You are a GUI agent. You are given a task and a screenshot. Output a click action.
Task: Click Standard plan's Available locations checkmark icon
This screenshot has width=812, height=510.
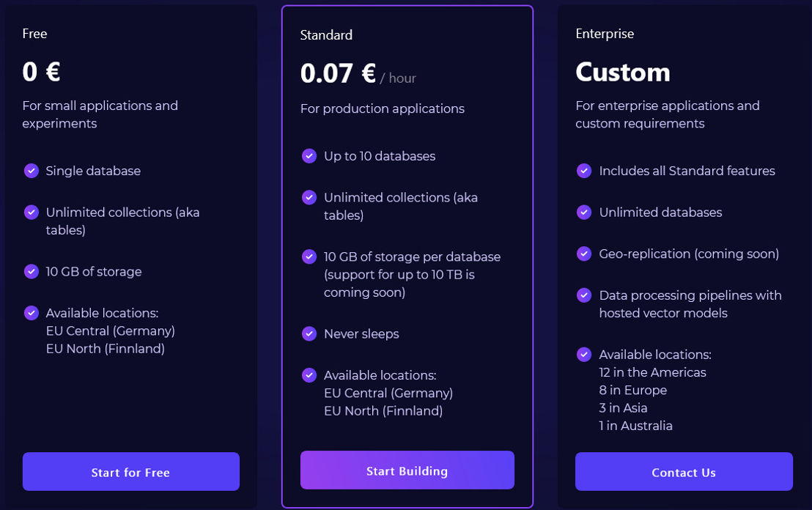click(309, 375)
